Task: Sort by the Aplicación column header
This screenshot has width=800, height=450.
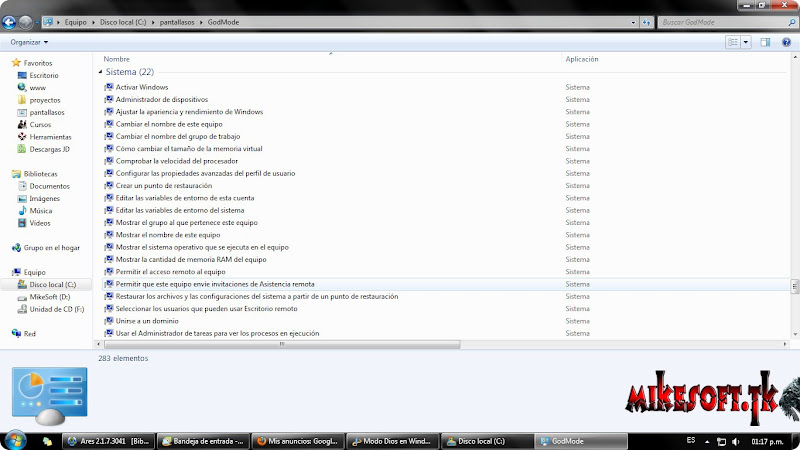Action: [582, 59]
